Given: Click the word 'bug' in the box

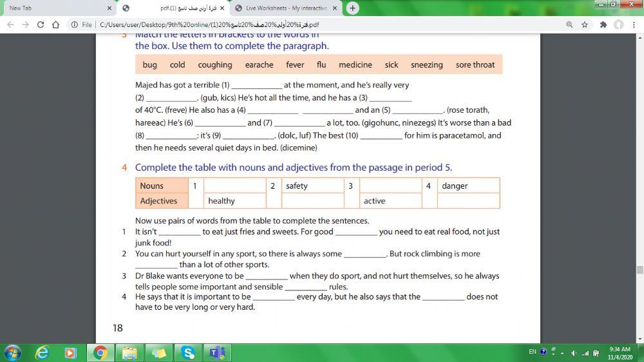Looking at the screenshot, I should click(149, 65).
